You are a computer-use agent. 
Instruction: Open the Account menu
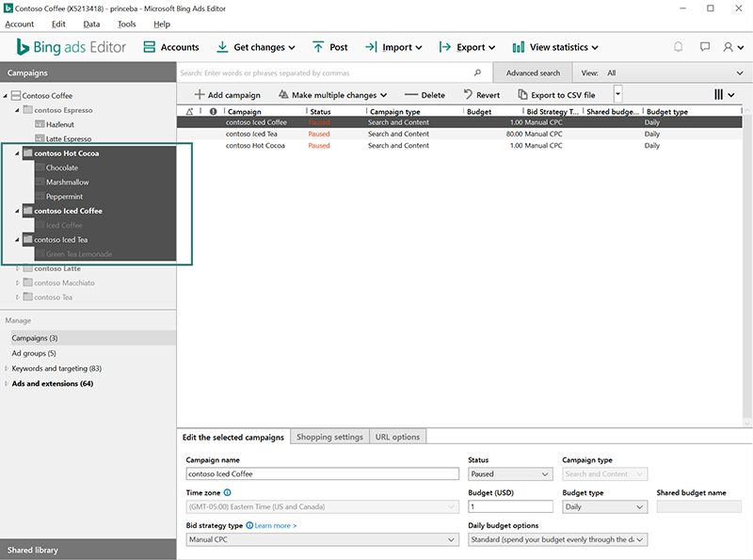[19, 24]
